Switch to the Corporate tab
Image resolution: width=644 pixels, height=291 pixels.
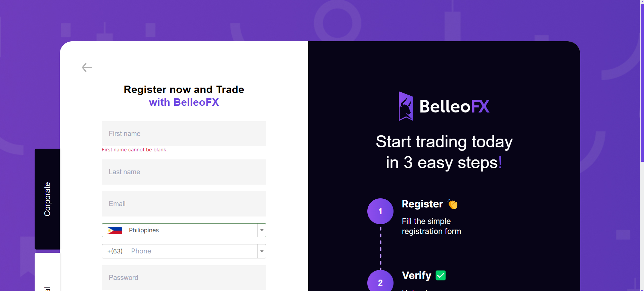click(47, 199)
